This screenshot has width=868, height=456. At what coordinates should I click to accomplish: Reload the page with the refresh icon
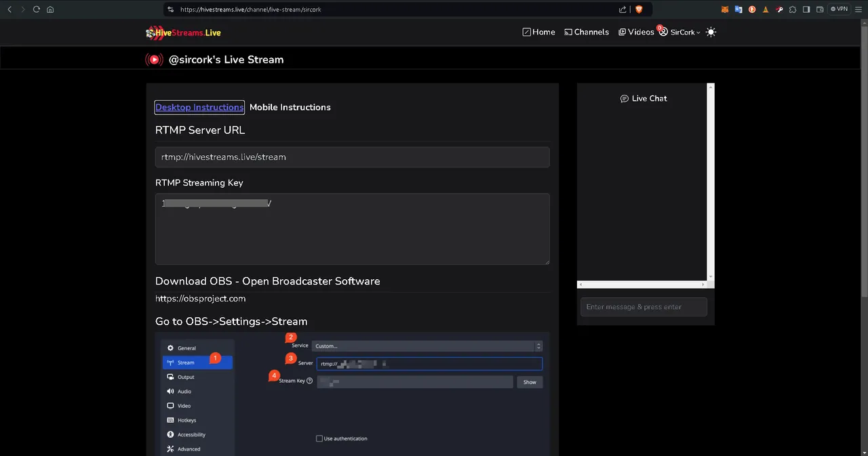pyautogui.click(x=37, y=9)
